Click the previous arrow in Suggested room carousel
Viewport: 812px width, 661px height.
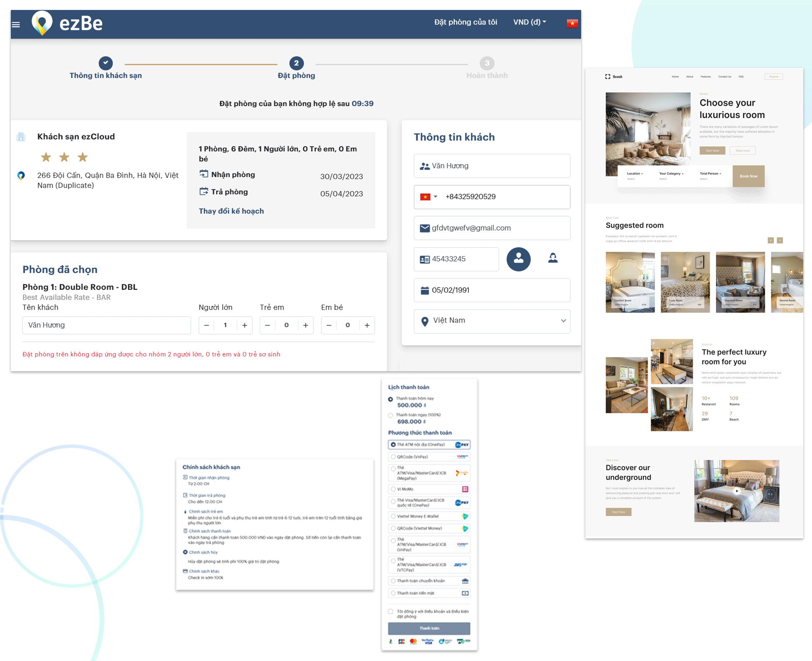(x=771, y=240)
